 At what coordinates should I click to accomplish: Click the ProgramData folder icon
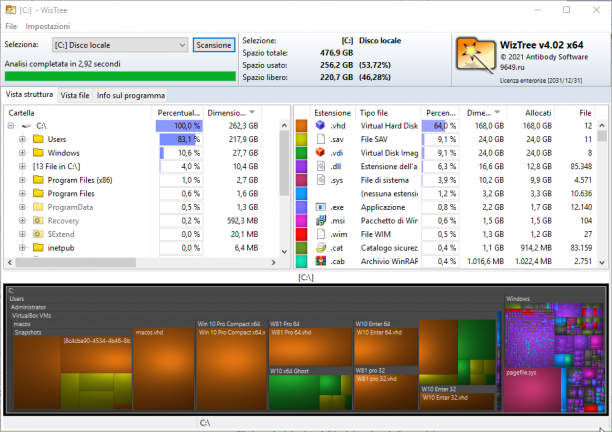coord(38,207)
